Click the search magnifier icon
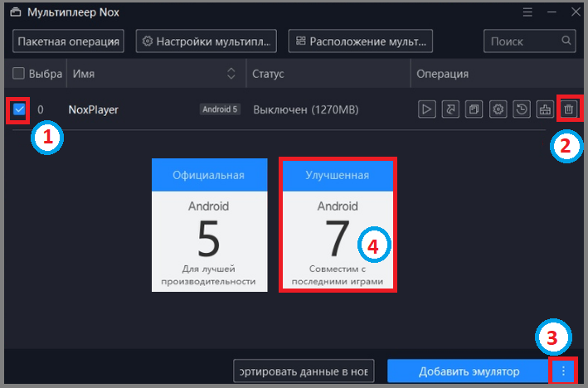The image size is (588, 388). click(x=566, y=41)
